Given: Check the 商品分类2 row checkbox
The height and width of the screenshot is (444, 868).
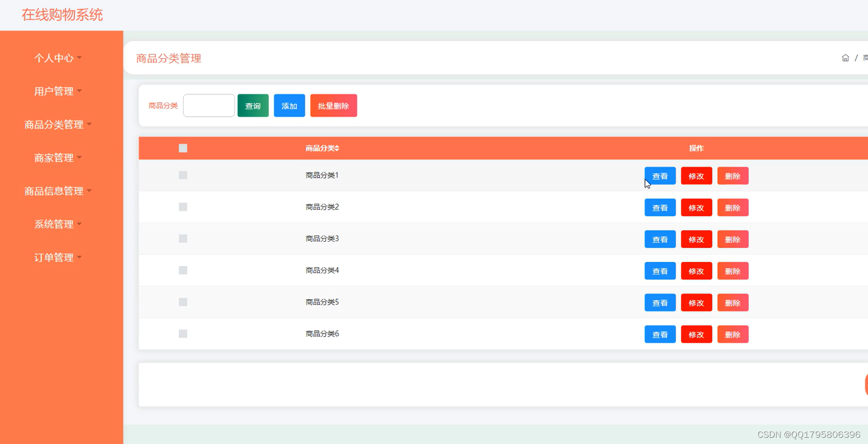Looking at the screenshot, I should pos(183,207).
